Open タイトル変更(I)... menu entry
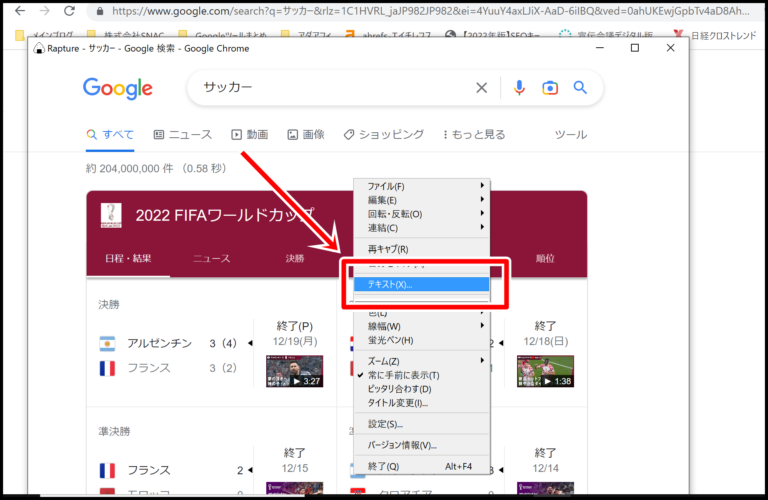 pos(422,403)
